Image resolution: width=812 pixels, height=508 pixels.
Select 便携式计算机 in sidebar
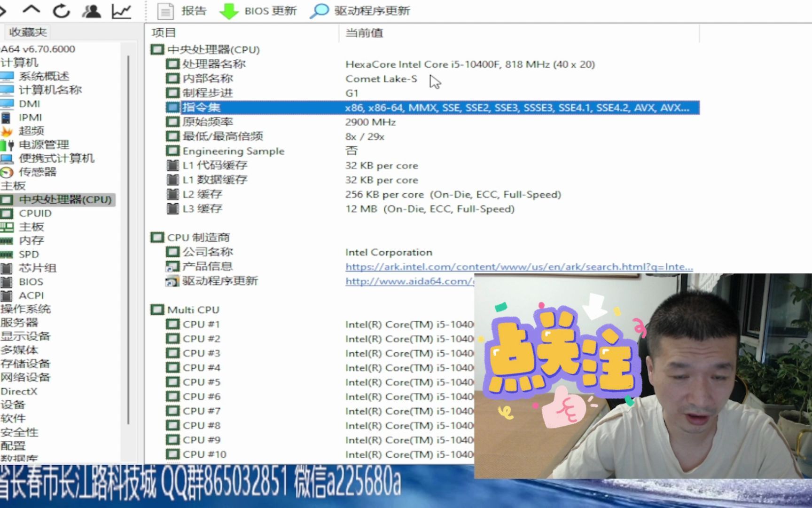coord(56,158)
